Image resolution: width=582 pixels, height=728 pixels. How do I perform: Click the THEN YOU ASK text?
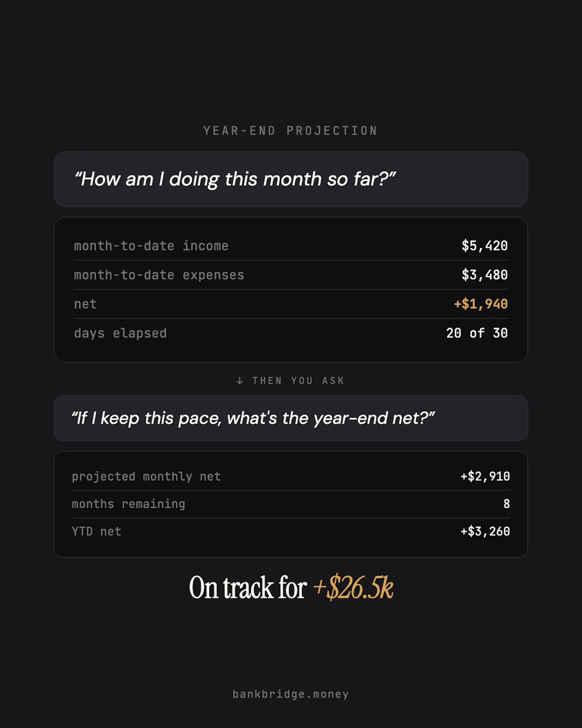(298, 381)
